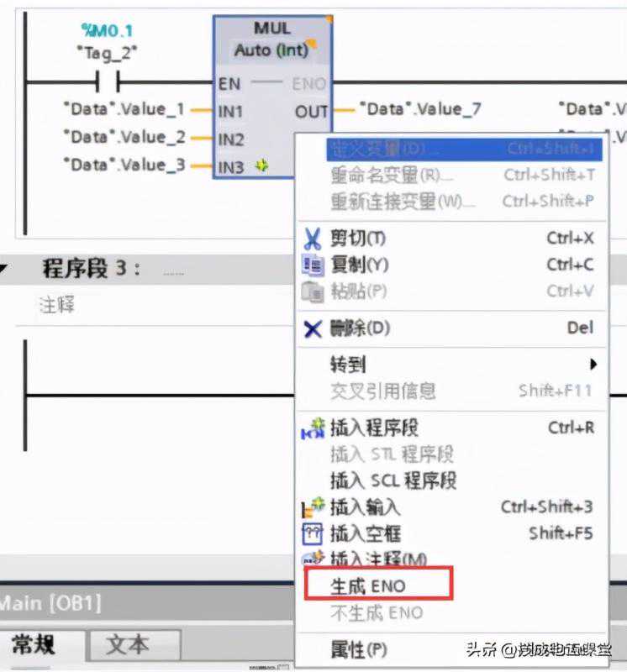Click the Copy icon in context menu

[313, 265]
